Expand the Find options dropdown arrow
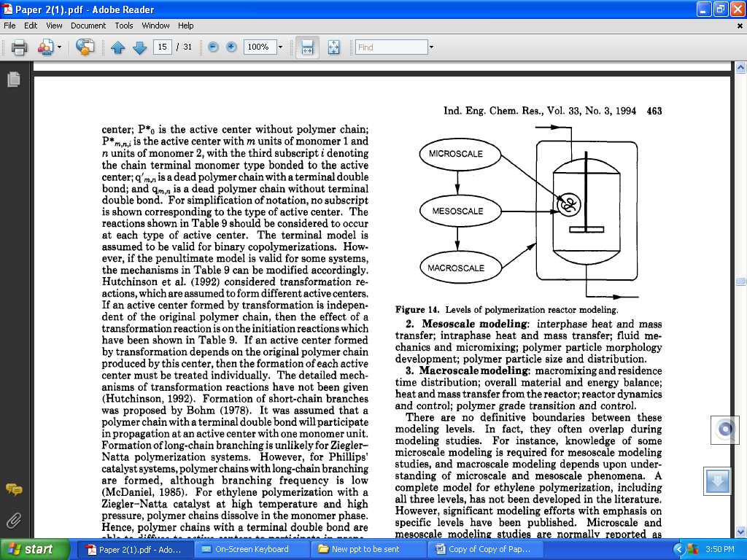747x560 pixels. [431, 47]
